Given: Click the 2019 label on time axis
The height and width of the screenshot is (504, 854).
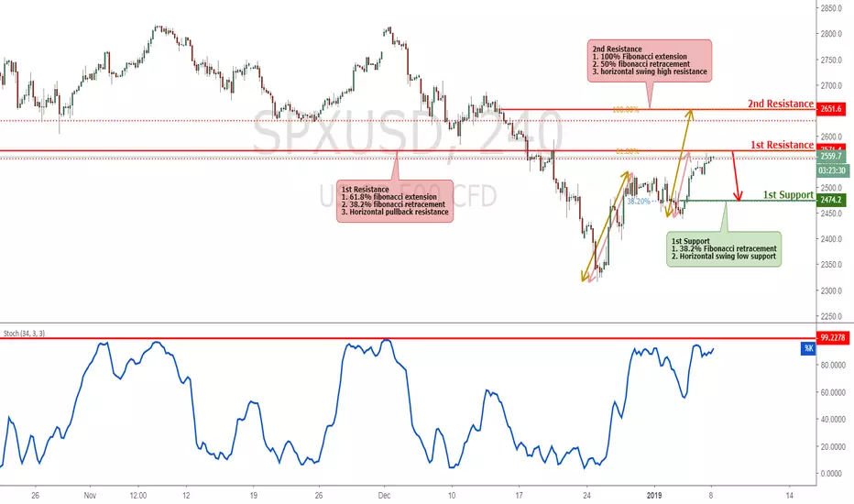Looking at the screenshot, I should tap(654, 495).
